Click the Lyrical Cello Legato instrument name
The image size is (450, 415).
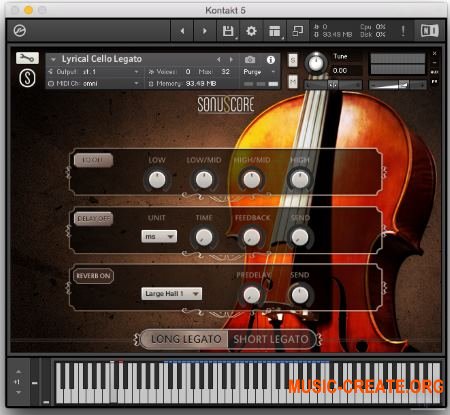[102, 59]
